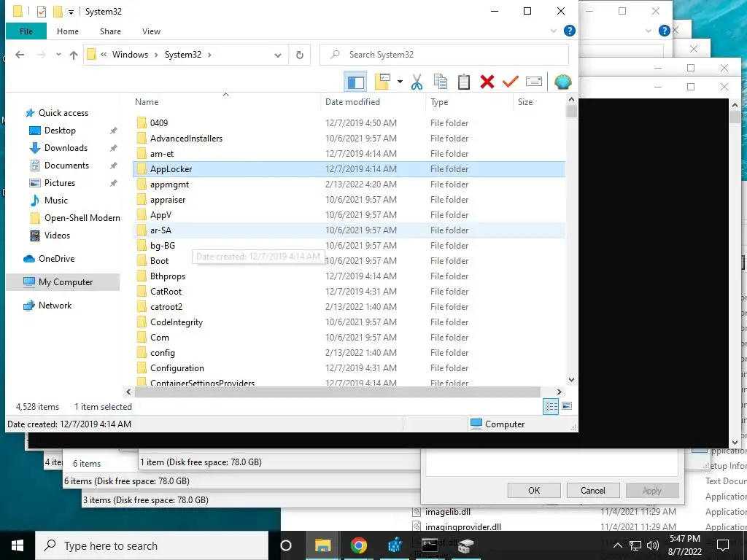Click the volume speaker tray icon
Viewport: 747px width, 560px height.
tap(653, 545)
